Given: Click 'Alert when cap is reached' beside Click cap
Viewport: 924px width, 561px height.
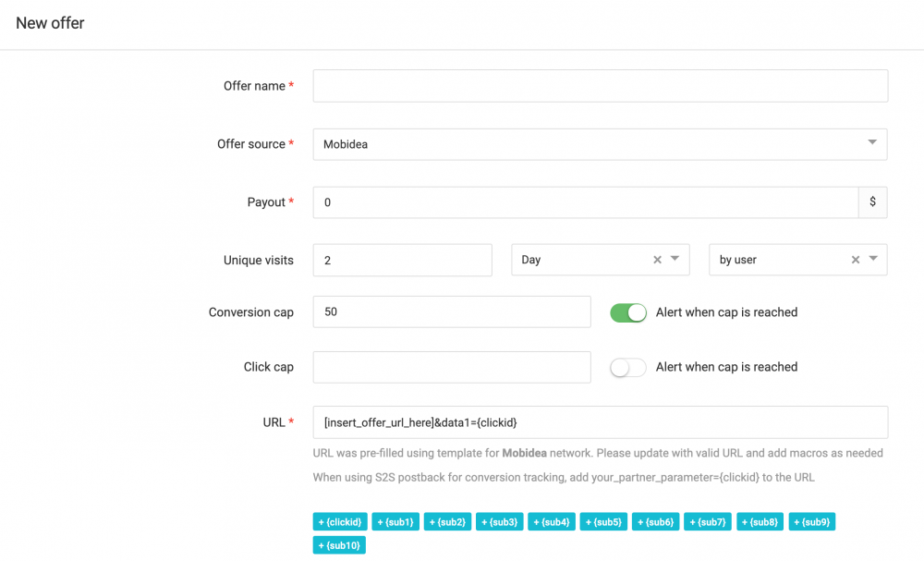Looking at the screenshot, I should coord(726,367).
